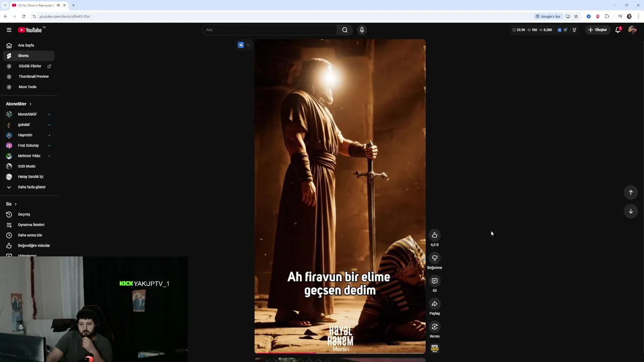Open notifications bell with badge

tap(618, 30)
